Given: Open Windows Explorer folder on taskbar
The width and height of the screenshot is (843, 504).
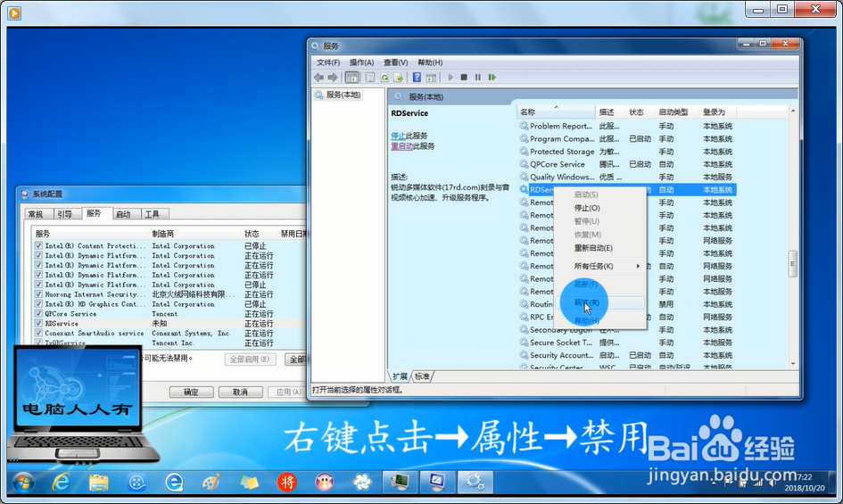Looking at the screenshot, I should coord(99,483).
